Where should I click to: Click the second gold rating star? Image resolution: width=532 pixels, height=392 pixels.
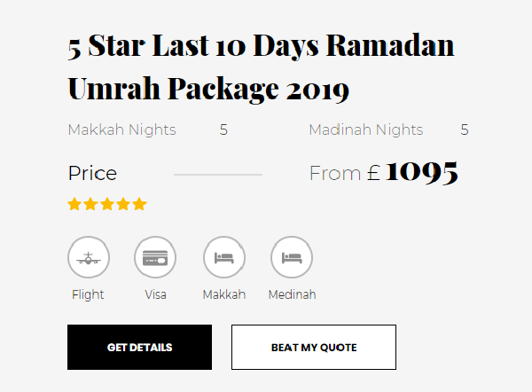point(91,205)
